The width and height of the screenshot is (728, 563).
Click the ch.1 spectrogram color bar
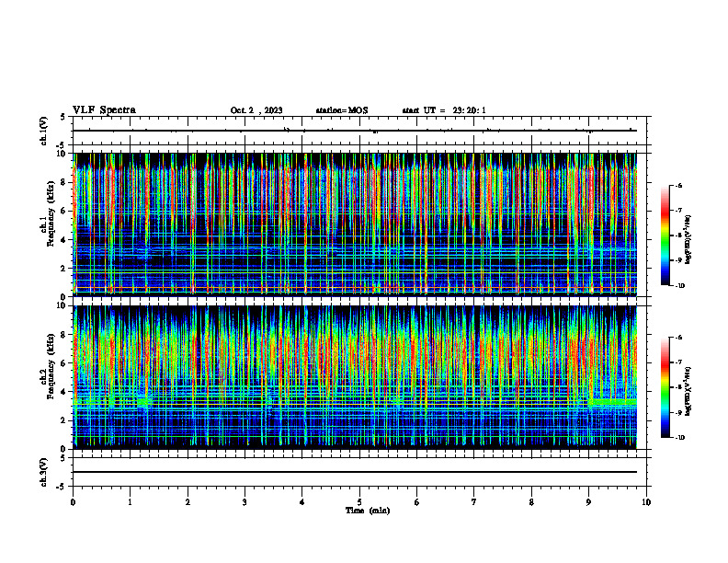click(x=665, y=236)
